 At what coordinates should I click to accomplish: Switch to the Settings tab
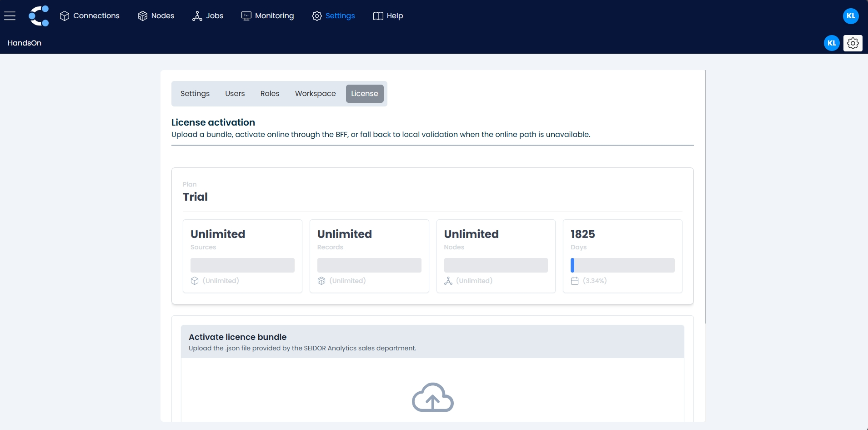[195, 94]
